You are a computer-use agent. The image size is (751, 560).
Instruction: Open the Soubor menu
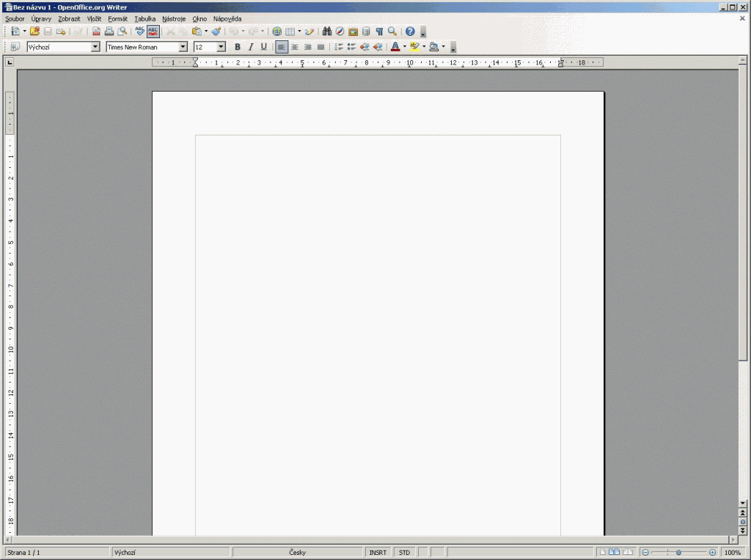click(15, 18)
